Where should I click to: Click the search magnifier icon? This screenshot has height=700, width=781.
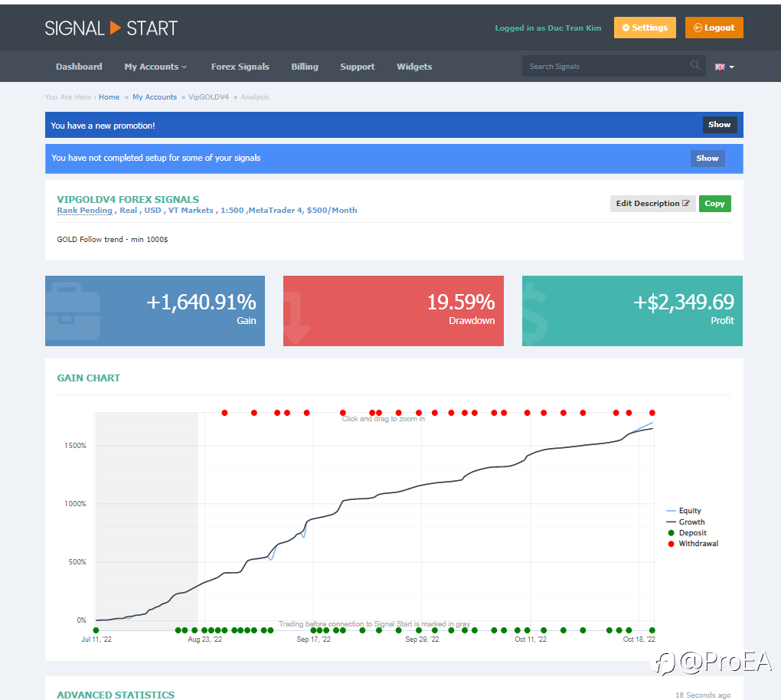tap(694, 65)
